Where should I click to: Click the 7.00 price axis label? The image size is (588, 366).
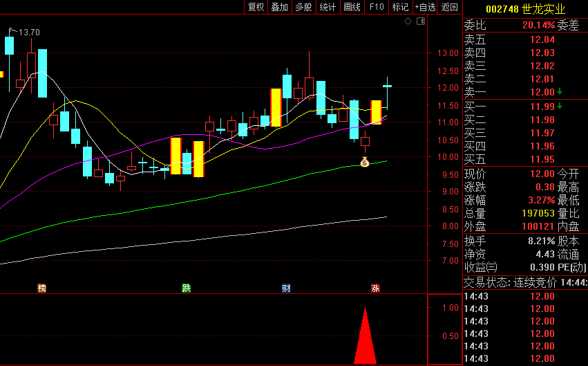(x=451, y=261)
